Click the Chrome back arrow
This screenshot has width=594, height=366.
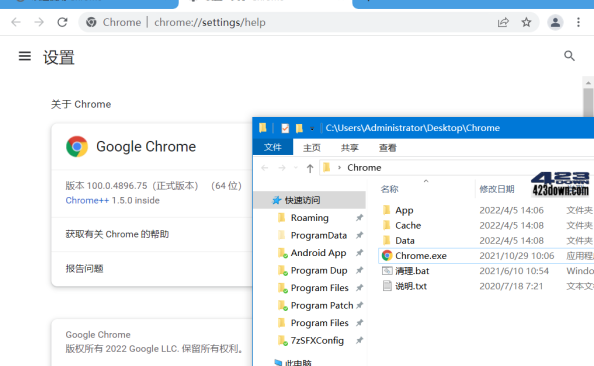(16, 22)
